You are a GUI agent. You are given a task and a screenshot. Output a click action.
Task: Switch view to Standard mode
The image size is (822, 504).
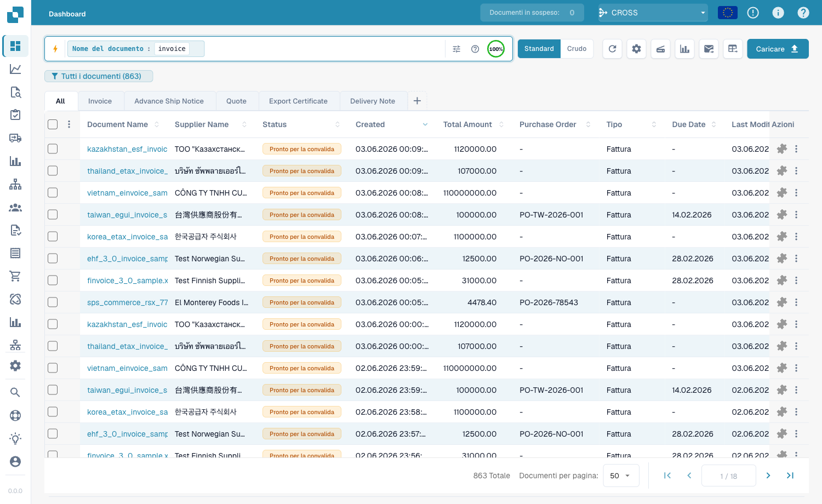coord(539,49)
